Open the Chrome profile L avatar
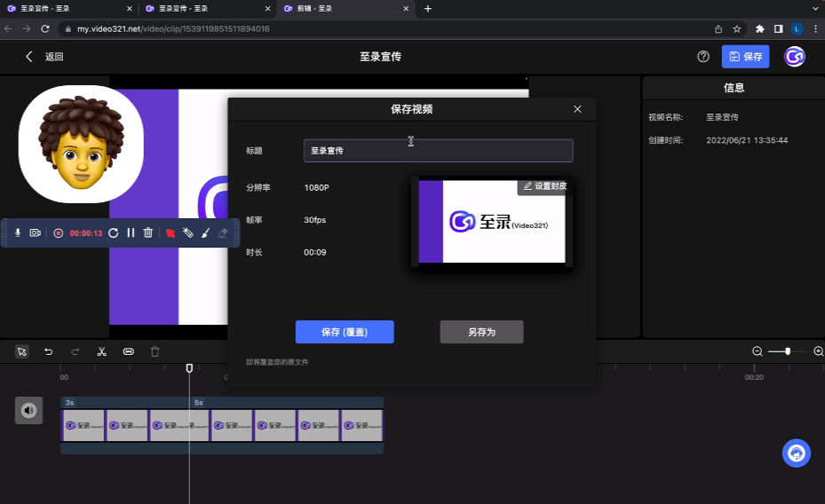Viewport: 825px width, 504px height. [797, 29]
